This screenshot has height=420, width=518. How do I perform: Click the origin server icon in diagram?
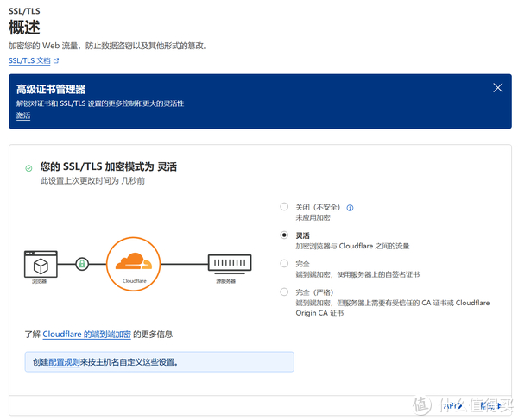[230, 264]
